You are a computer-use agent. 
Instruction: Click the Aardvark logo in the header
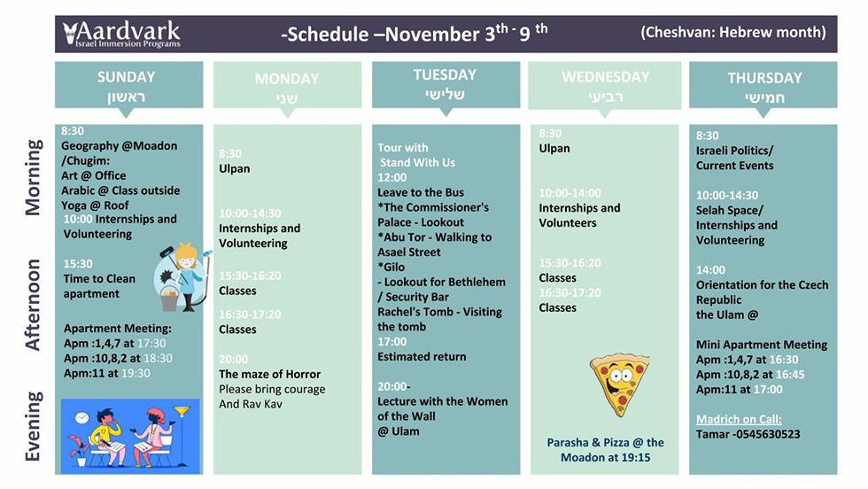click(122, 34)
